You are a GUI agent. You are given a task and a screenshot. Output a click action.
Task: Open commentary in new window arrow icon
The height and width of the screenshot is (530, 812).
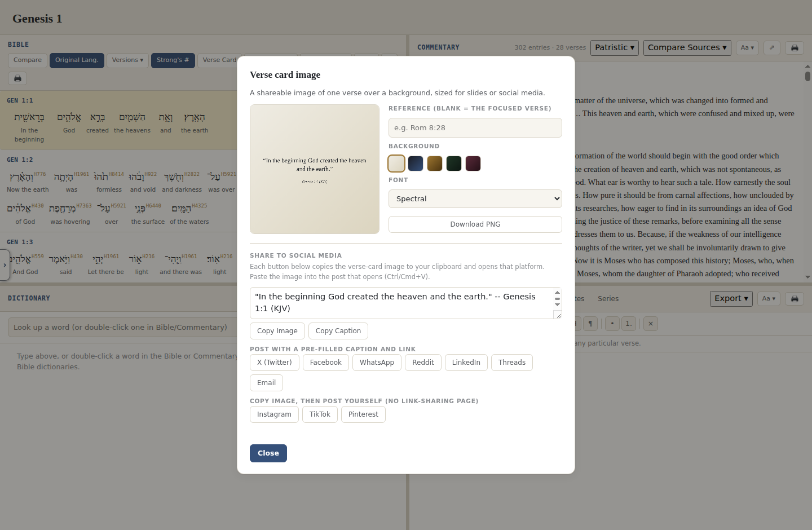(x=772, y=47)
